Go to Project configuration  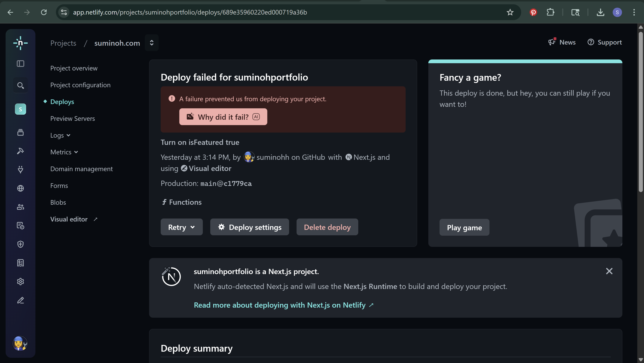click(80, 85)
